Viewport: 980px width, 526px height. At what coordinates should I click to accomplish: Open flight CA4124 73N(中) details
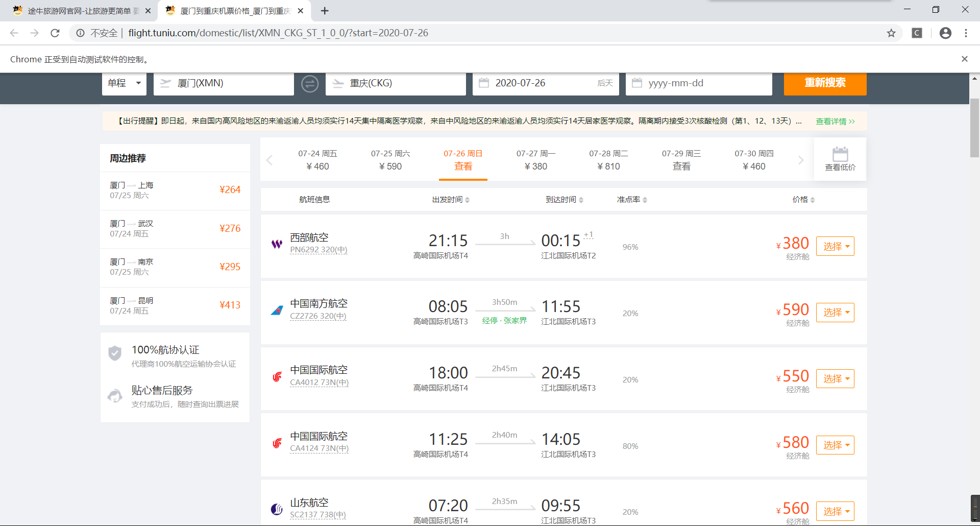tap(320, 448)
